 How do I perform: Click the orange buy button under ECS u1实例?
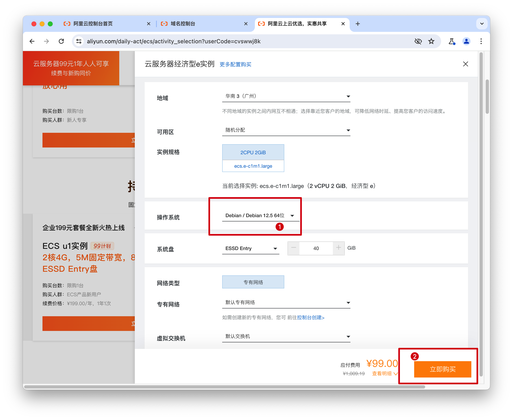point(88,323)
